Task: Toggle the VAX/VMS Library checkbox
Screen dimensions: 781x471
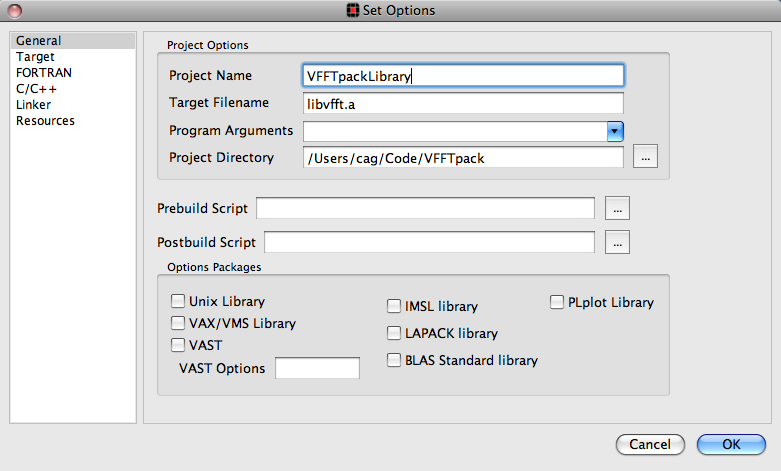Action: (x=178, y=323)
